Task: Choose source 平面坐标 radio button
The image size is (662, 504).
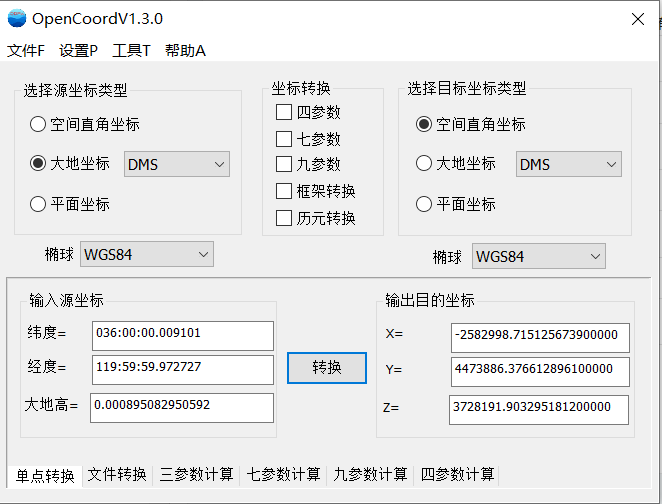Action: tap(38, 204)
